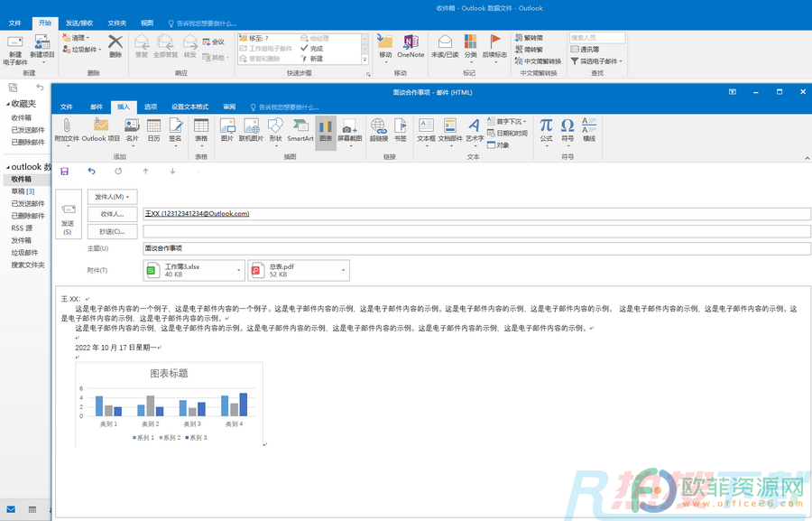The width and height of the screenshot is (812, 521).
Task: Insert a symbol (符号) Omega icon
Action: coord(567,131)
